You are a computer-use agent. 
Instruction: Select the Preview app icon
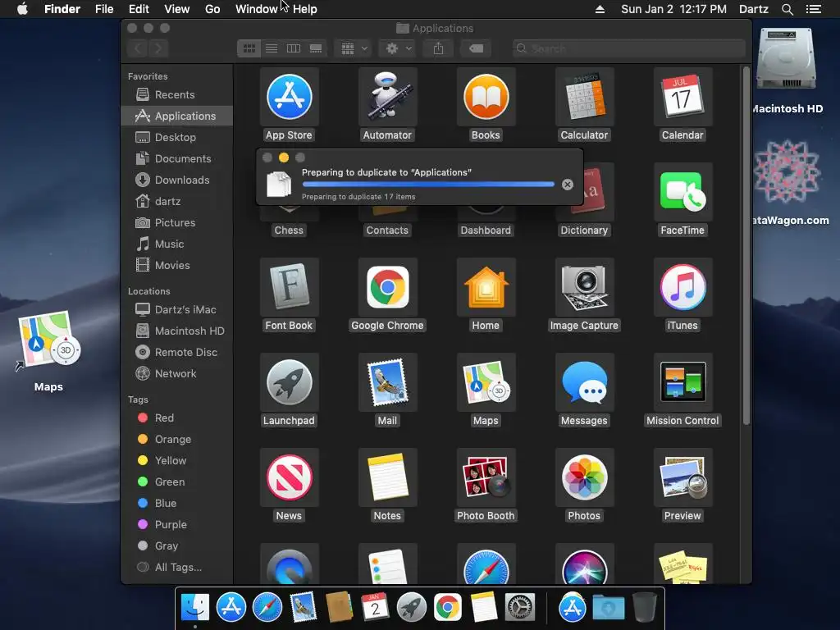pyautogui.click(x=682, y=477)
